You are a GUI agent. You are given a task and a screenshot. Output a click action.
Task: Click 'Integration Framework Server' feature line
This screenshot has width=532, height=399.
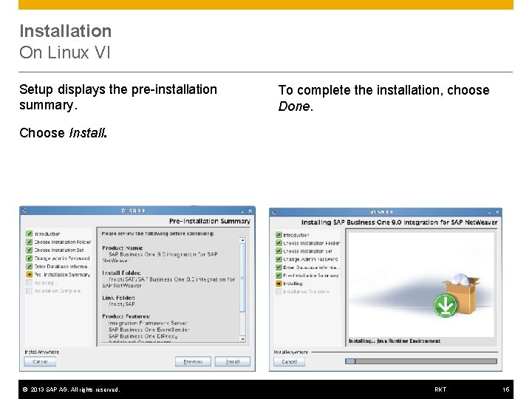coord(148,323)
